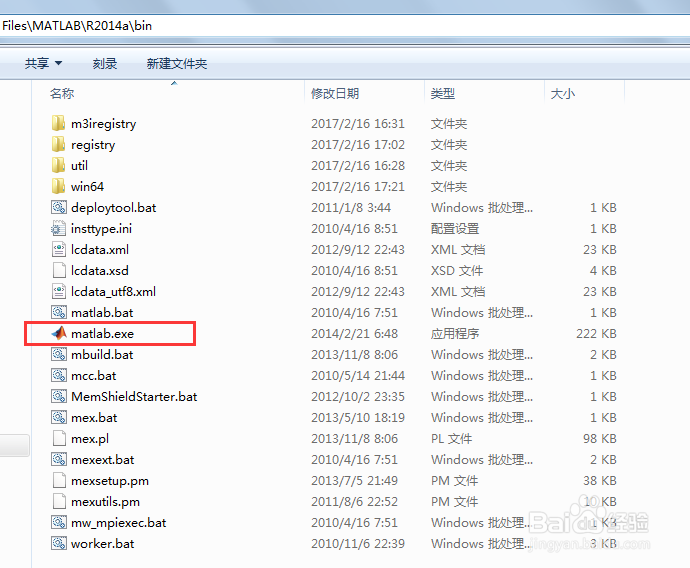Select the m3iregistry folder icon

[59, 124]
